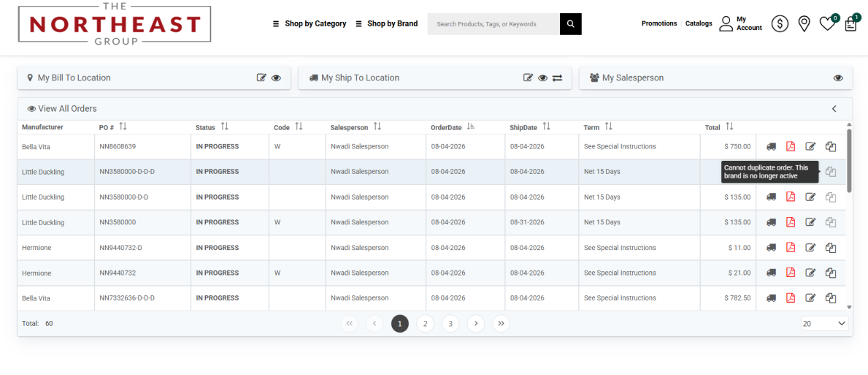Image resolution: width=868 pixels, height=375 pixels.
Task: Open the location pin icon in header
Action: (804, 24)
